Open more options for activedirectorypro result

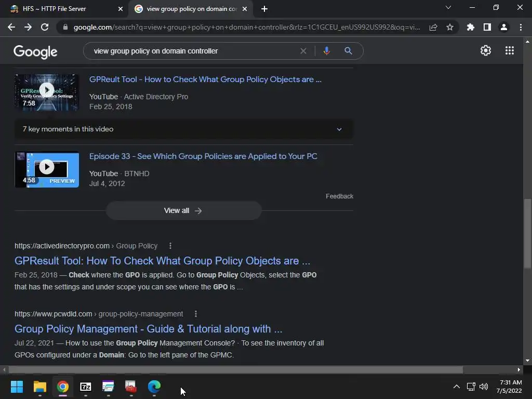click(x=170, y=246)
